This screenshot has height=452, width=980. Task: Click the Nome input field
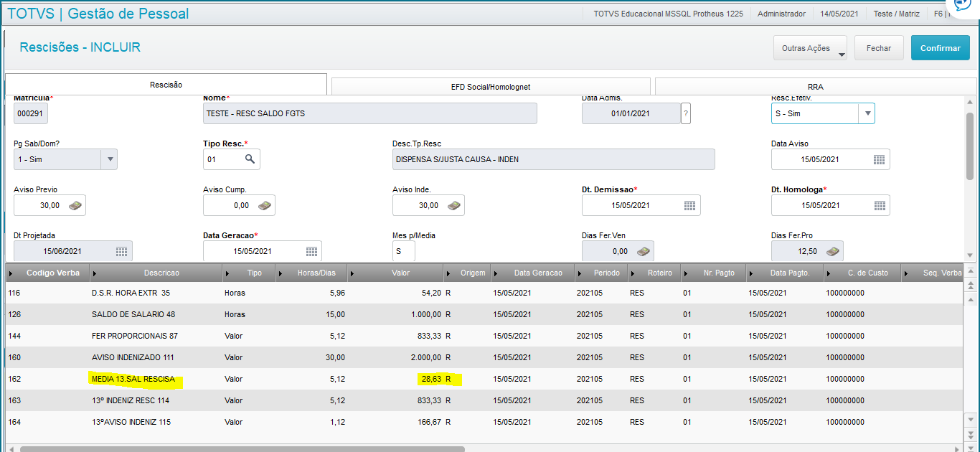pyautogui.click(x=369, y=113)
